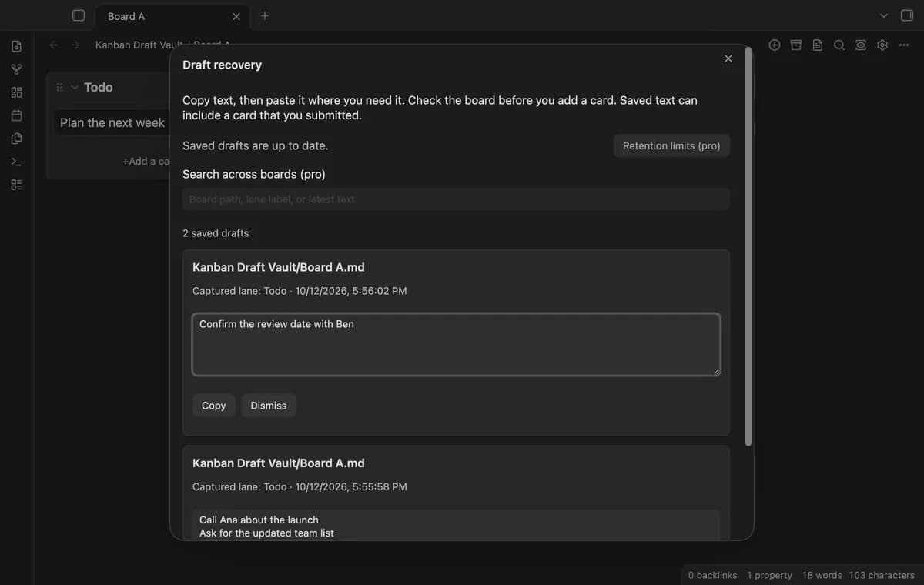The width and height of the screenshot is (924, 585).
Task: Toggle the right sidebar icon
Action: 907,15
